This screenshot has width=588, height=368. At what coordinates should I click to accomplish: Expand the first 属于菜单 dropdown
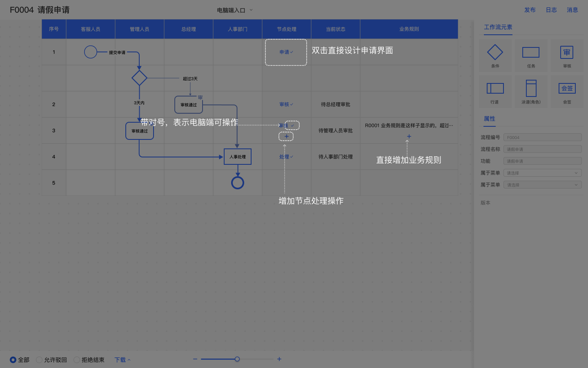542,173
